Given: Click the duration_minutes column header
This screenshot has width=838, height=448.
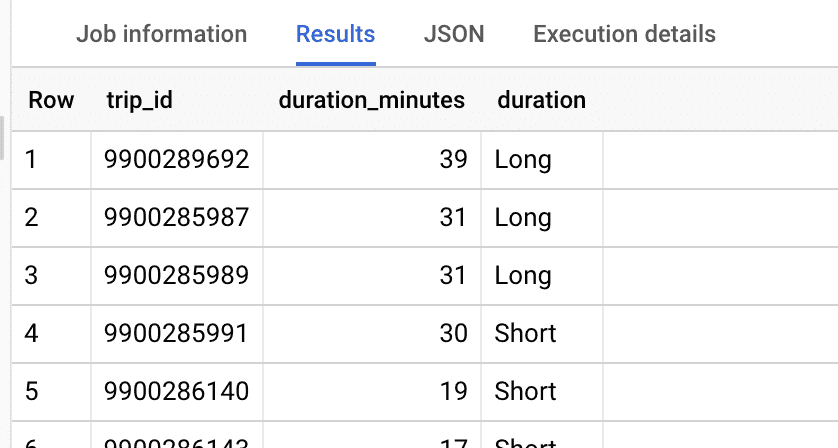Looking at the screenshot, I should (371, 100).
